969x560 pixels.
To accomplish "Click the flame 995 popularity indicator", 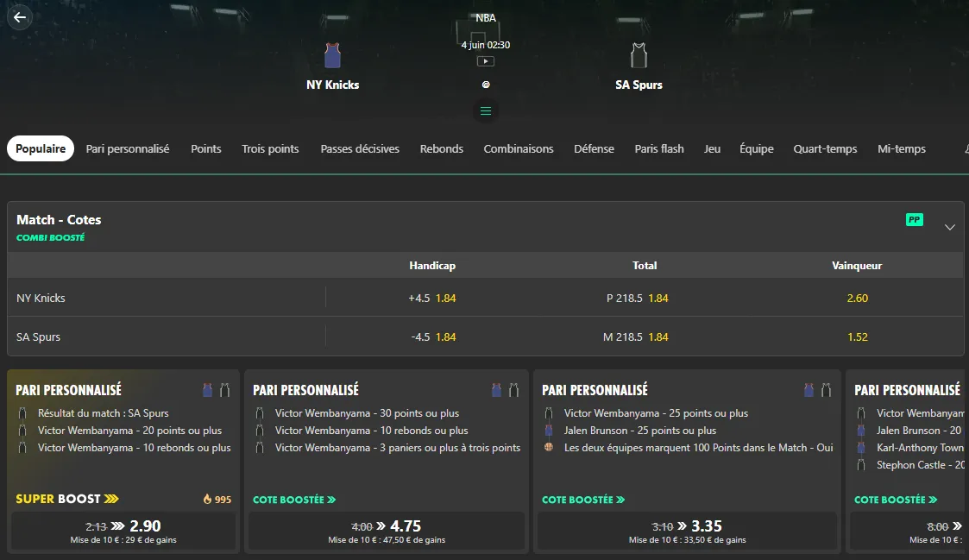I will [217, 500].
